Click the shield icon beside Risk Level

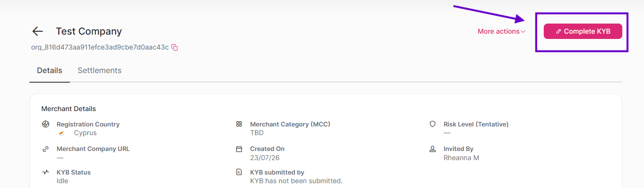click(432, 124)
